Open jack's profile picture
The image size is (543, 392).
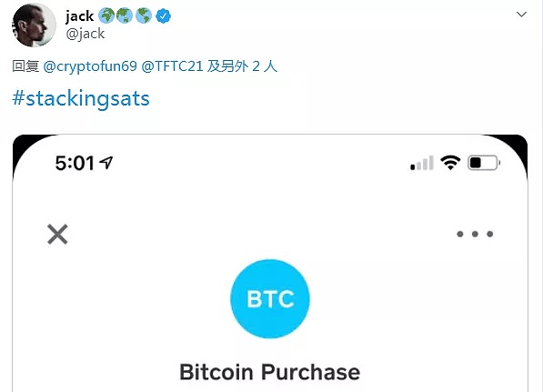point(34,25)
